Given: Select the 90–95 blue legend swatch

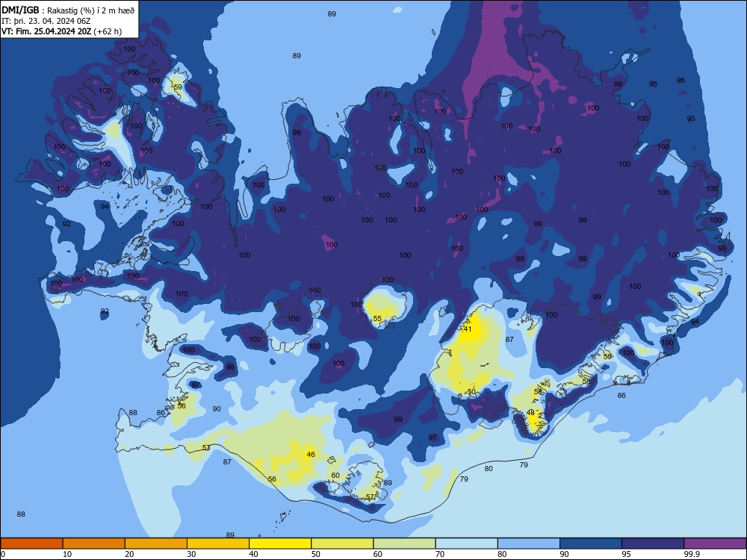Looking at the screenshot, I should click(x=591, y=544).
